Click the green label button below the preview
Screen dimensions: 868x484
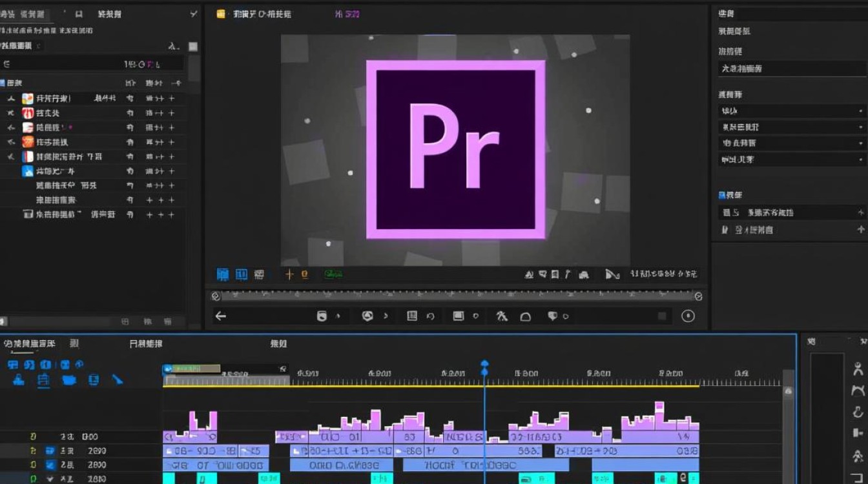[x=333, y=274]
